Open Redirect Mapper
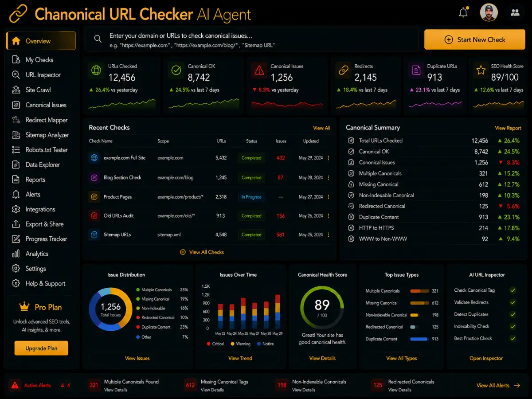The height and width of the screenshot is (399, 532). pyautogui.click(x=47, y=120)
